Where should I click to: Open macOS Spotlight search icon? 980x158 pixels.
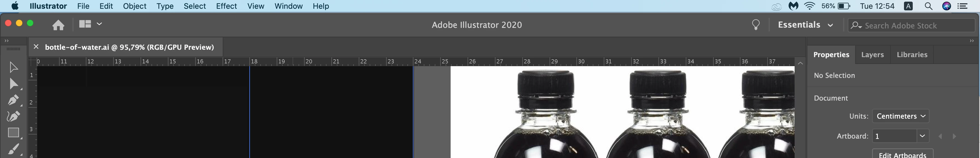pyautogui.click(x=928, y=6)
